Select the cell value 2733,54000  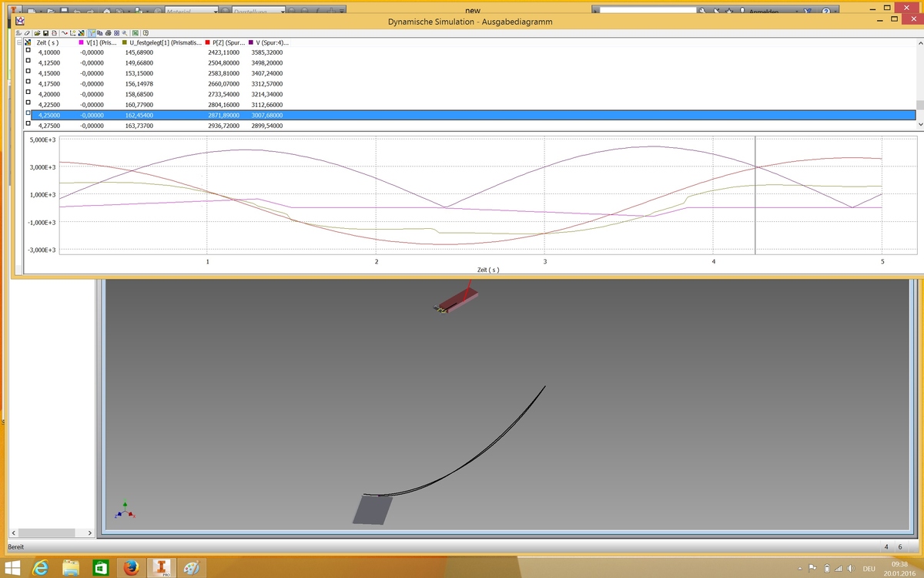(x=224, y=93)
